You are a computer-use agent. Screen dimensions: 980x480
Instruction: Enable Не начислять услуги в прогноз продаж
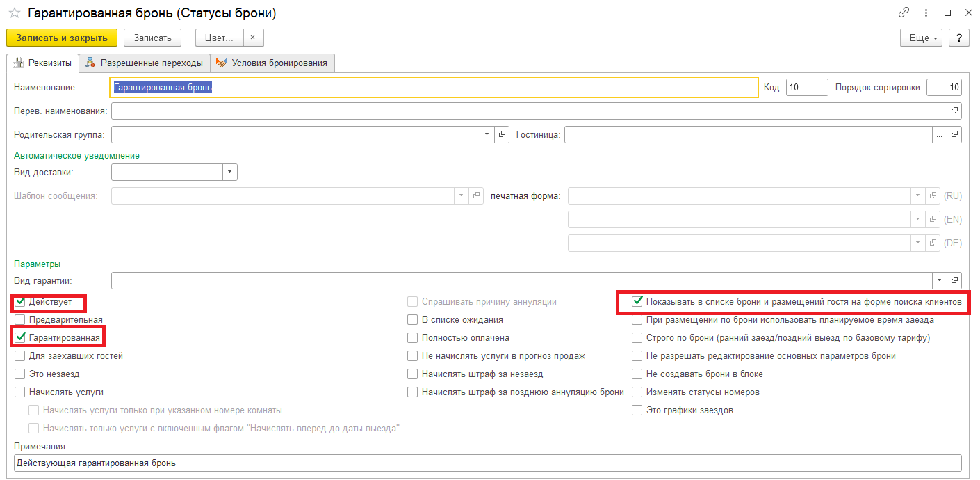point(413,356)
